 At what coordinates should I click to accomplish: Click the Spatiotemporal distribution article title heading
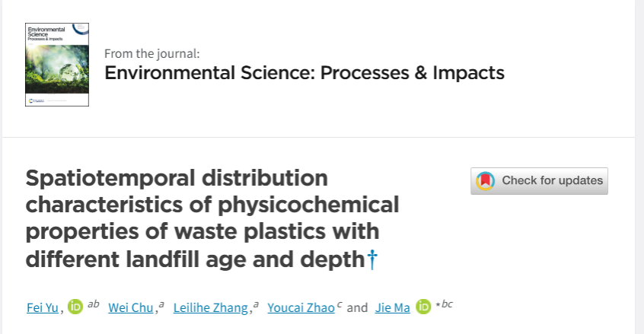212,219
